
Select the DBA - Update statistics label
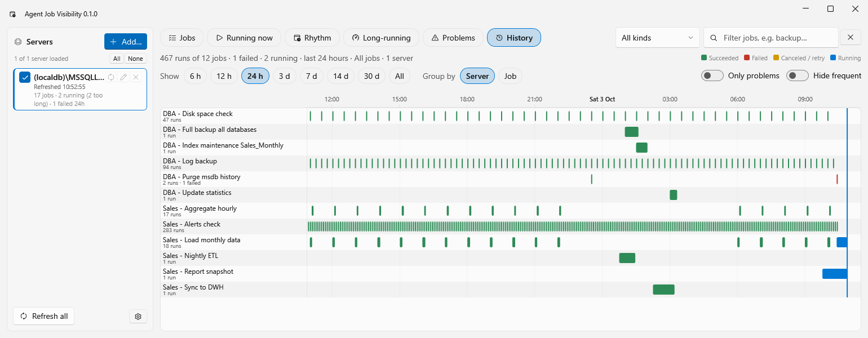[197, 193]
